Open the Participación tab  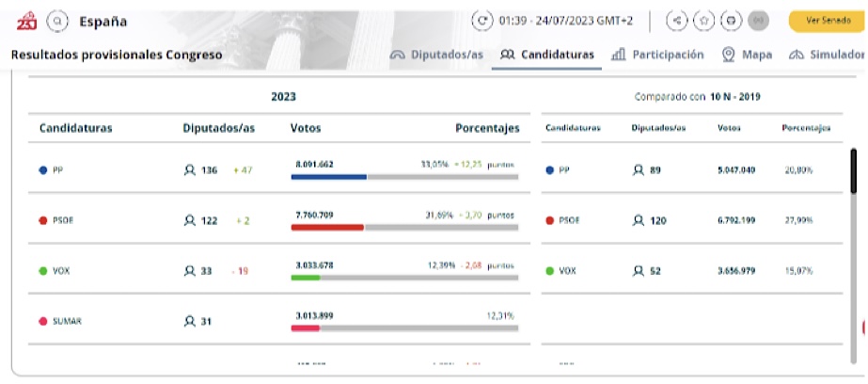click(x=657, y=55)
